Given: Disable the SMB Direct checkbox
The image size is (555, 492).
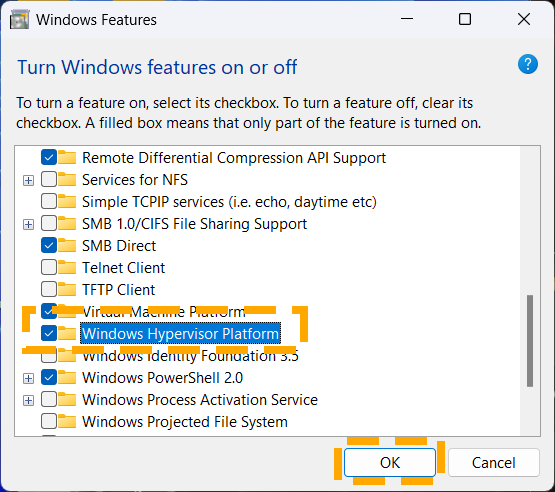Looking at the screenshot, I should [49, 245].
